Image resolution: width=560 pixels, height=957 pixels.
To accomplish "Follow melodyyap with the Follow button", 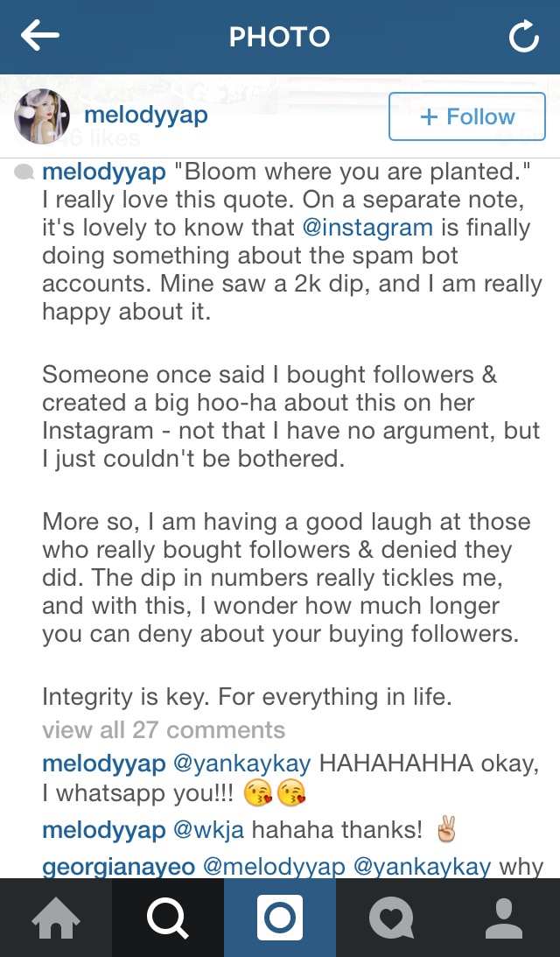I will 467,116.
